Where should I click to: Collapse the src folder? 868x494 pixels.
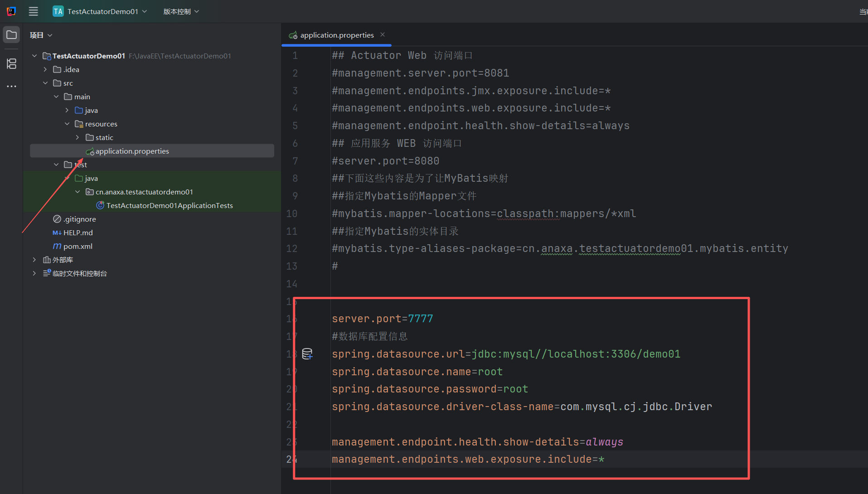(x=45, y=83)
